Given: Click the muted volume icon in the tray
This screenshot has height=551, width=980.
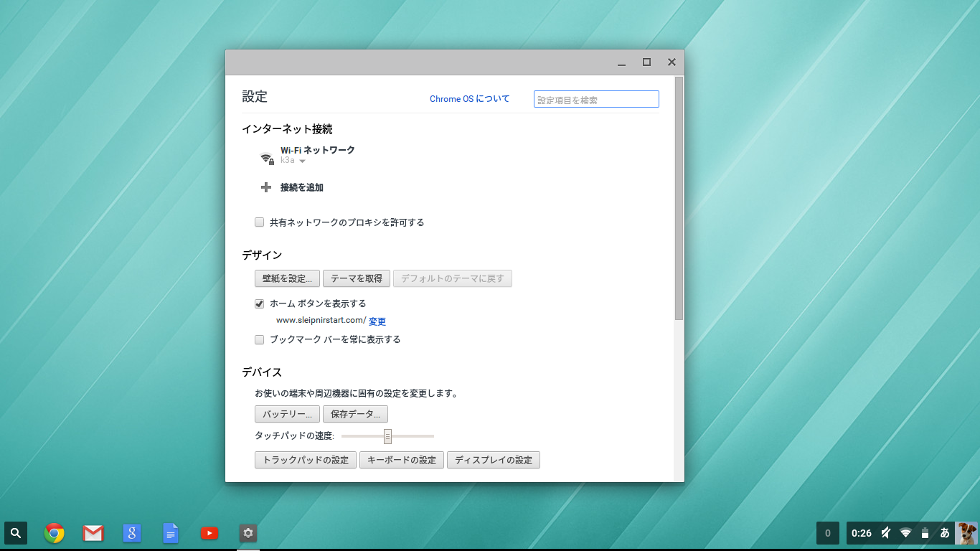Looking at the screenshot, I should (x=886, y=532).
